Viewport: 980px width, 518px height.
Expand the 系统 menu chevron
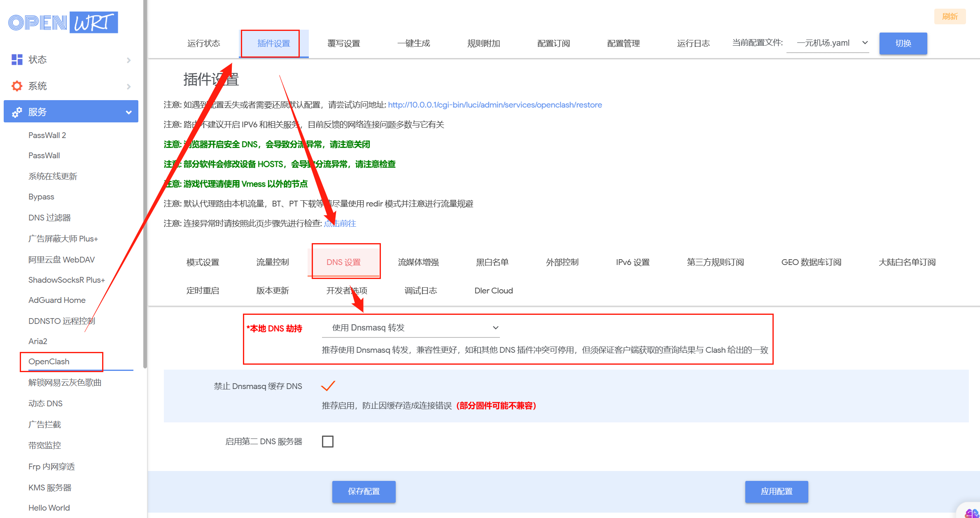pos(128,87)
